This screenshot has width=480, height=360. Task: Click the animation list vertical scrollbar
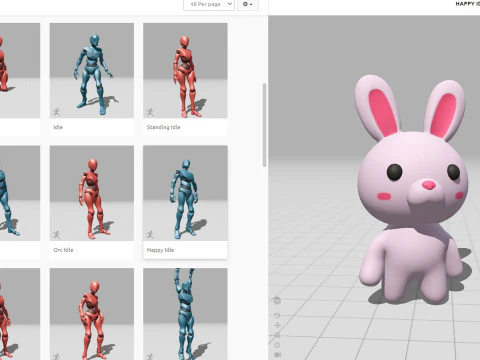point(264,125)
